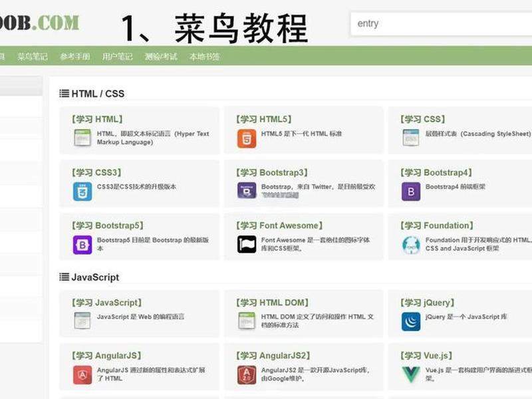The width and height of the screenshot is (532, 399).
Task: Click the list icon beside JavaScript heading
Action: point(64,277)
